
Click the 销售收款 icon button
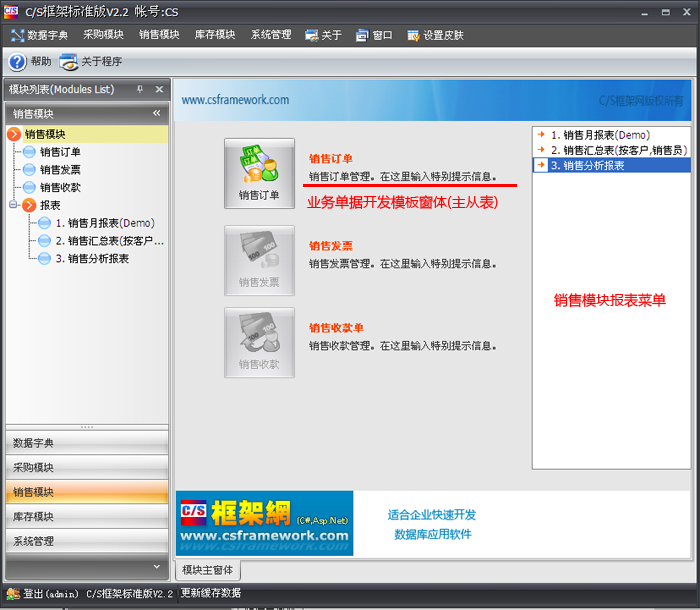tap(259, 342)
